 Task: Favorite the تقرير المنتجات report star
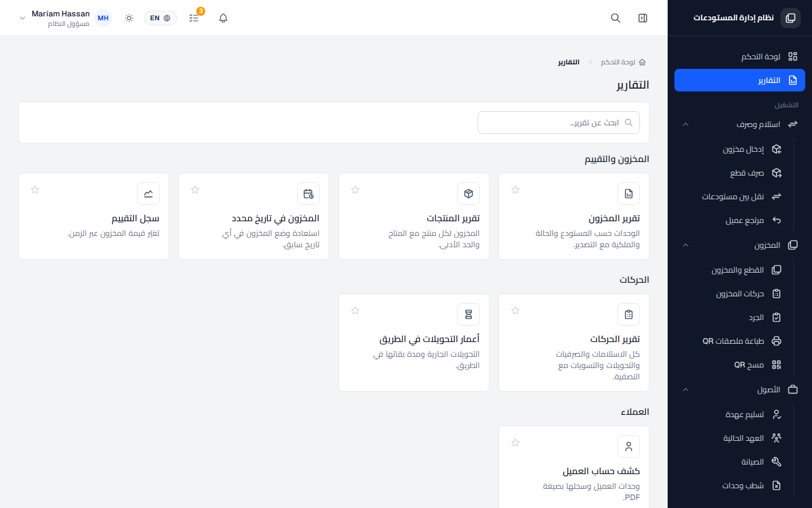(355, 190)
